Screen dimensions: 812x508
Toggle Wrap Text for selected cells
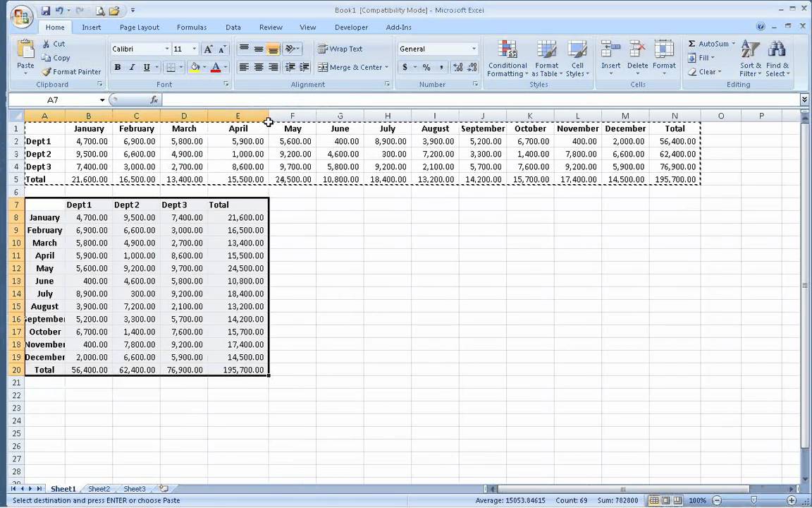tap(340, 49)
